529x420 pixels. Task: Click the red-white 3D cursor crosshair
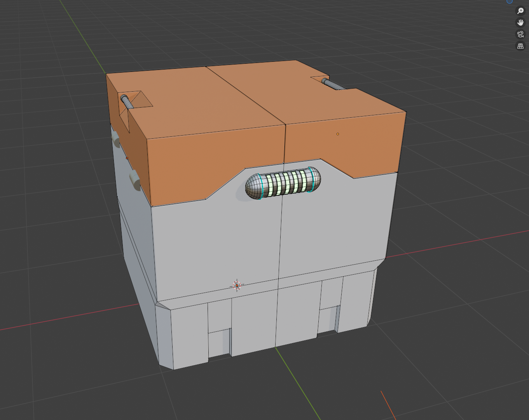[x=237, y=286]
